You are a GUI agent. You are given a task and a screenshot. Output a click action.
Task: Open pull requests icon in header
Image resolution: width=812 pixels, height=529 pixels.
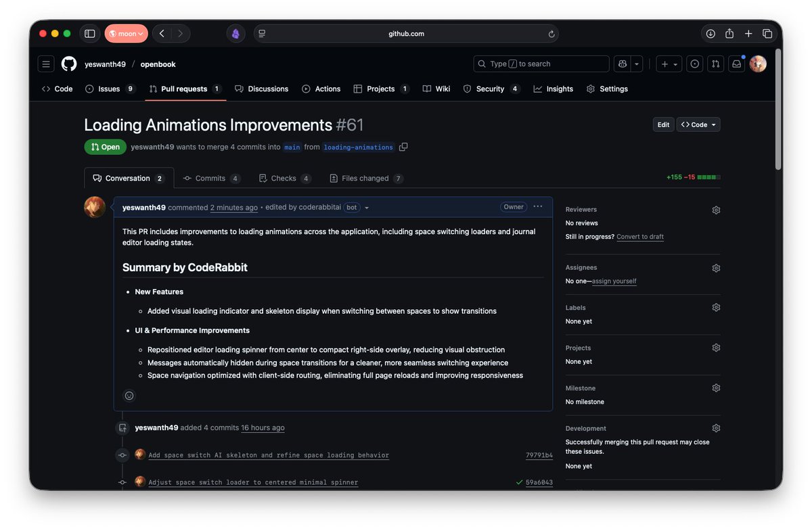coord(715,64)
